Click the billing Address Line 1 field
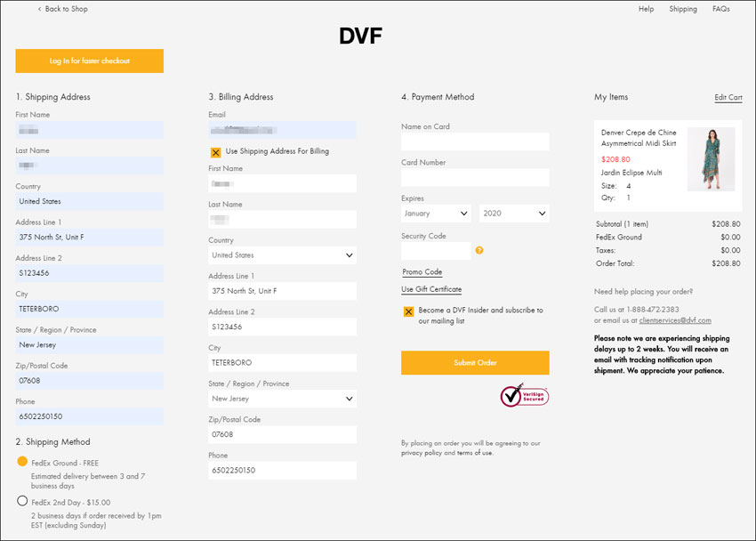The width and height of the screenshot is (756, 541). 283,291
